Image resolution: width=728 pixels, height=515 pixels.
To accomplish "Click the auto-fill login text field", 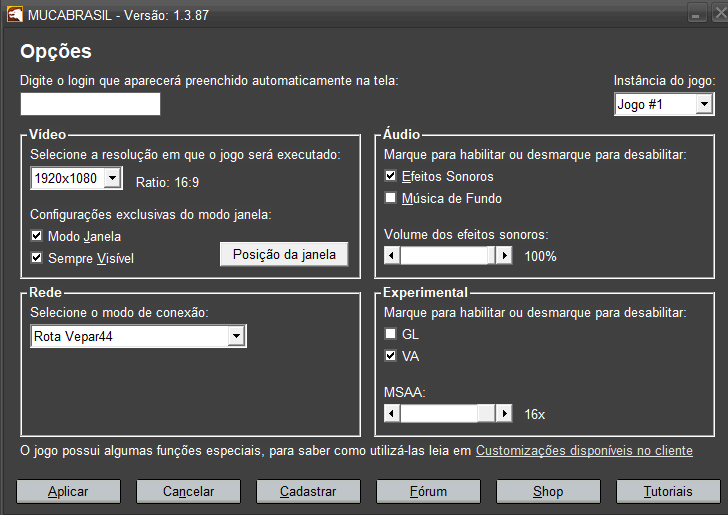I will coord(90,104).
